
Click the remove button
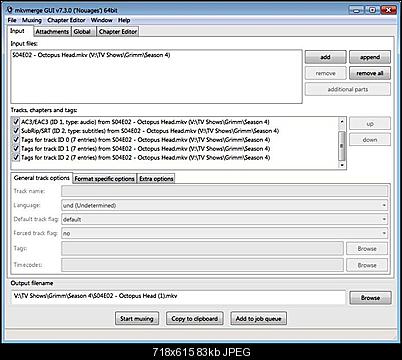pyautogui.click(x=326, y=73)
